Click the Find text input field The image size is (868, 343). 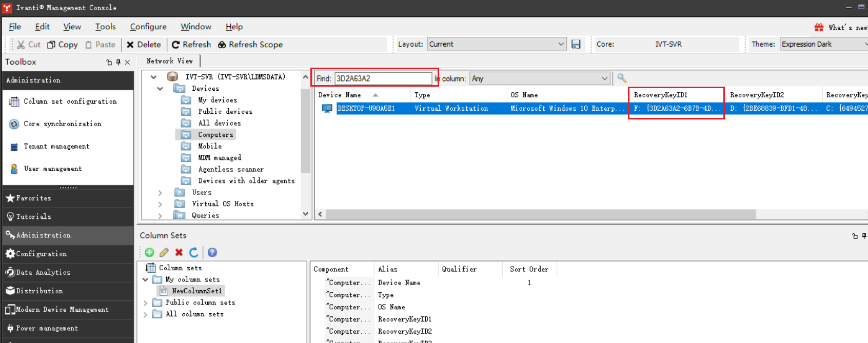click(382, 78)
